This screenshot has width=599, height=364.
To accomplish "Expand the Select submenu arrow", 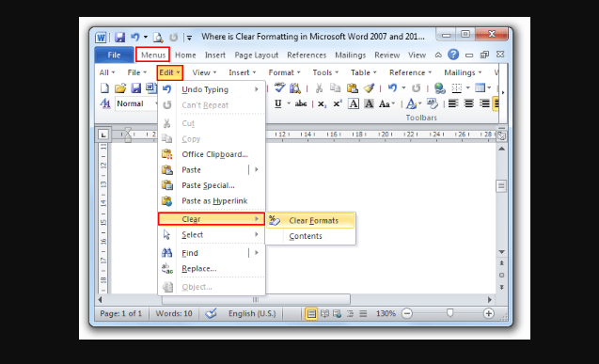I will [257, 234].
